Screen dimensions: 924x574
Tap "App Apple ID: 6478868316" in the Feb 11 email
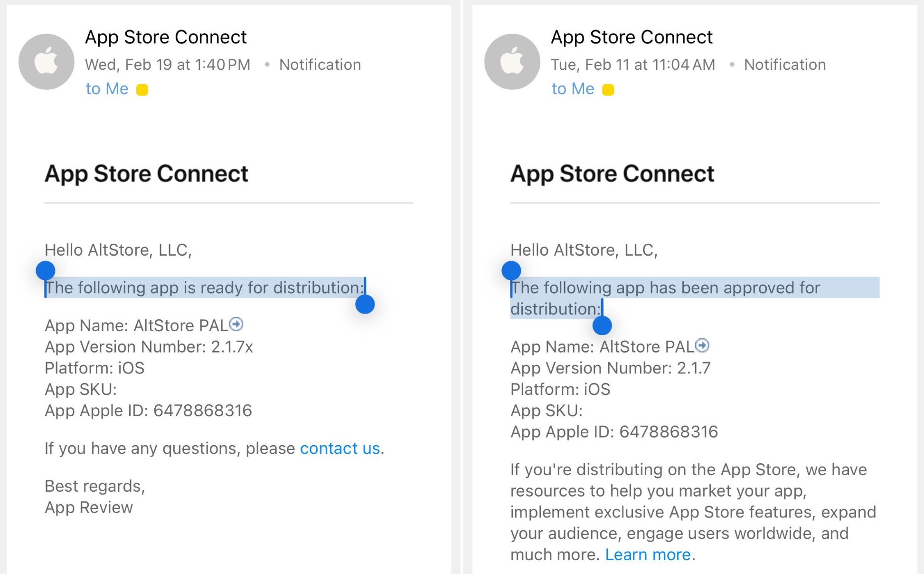point(614,432)
